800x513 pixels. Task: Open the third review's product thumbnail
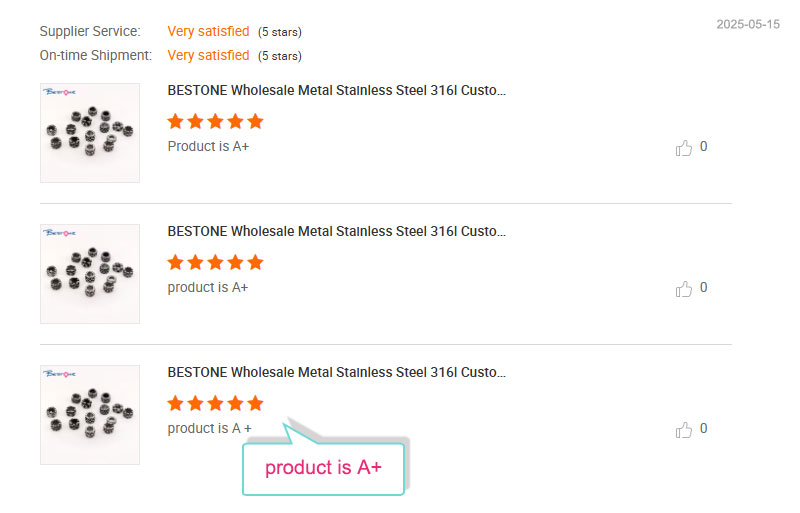coord(90,414)
